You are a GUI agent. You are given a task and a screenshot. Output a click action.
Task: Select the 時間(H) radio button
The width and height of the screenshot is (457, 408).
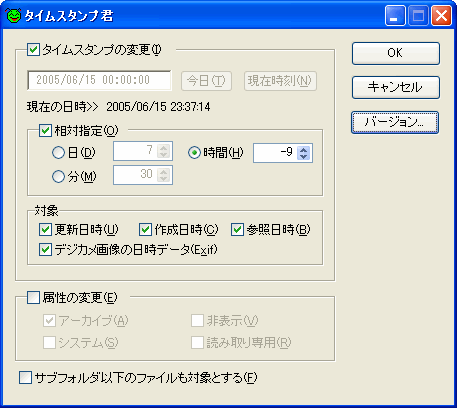194,153
